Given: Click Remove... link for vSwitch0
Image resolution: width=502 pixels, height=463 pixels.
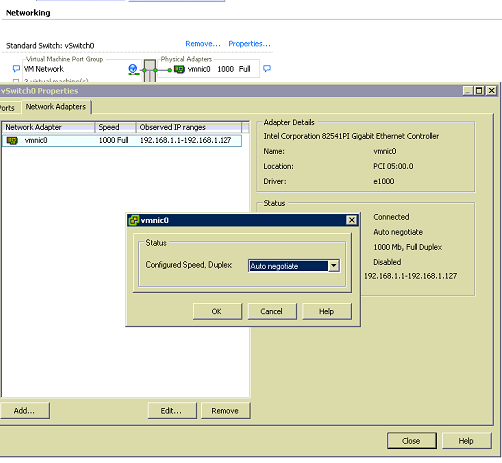Looking at the screenshot, I should (203, 44).
